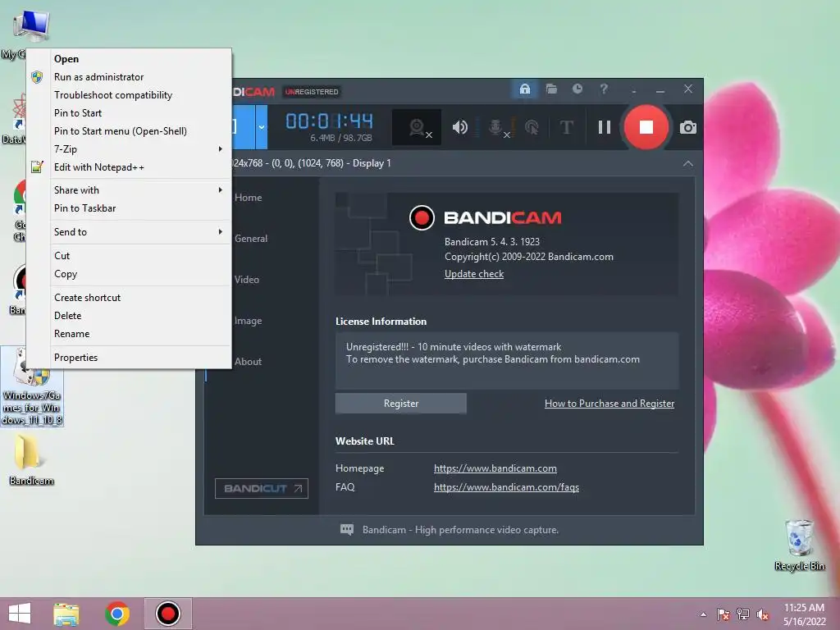Select the Bandicam folder on desktop

pos(31,459)
